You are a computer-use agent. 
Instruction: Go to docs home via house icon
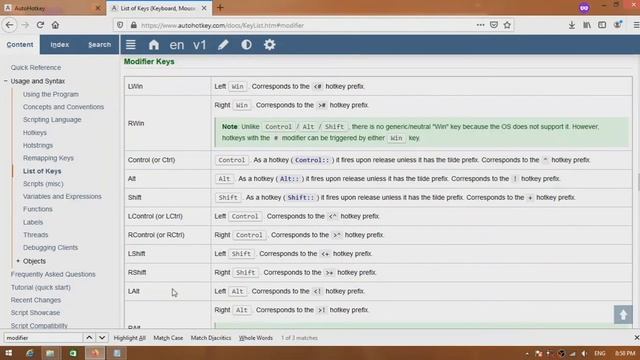153,44
